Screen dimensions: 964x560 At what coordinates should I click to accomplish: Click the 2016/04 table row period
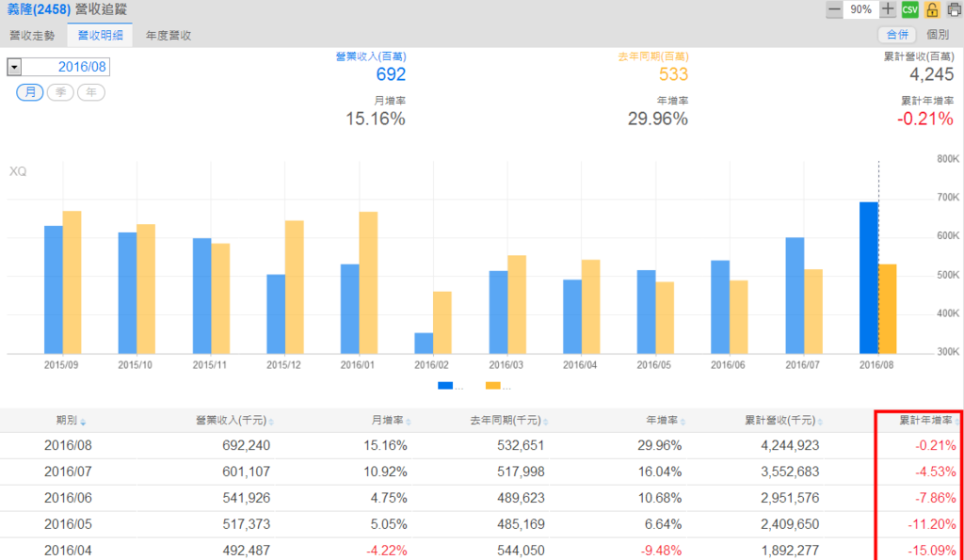click(x=68, y=551)
